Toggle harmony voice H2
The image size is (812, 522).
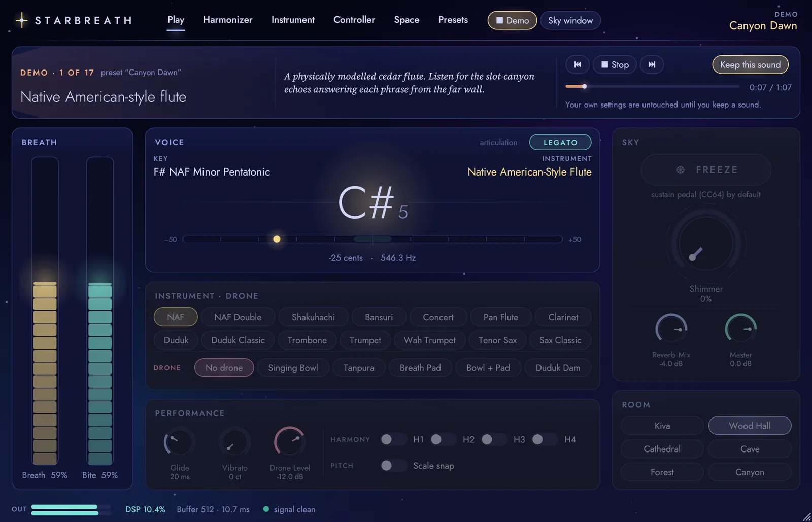click(443, 439)
